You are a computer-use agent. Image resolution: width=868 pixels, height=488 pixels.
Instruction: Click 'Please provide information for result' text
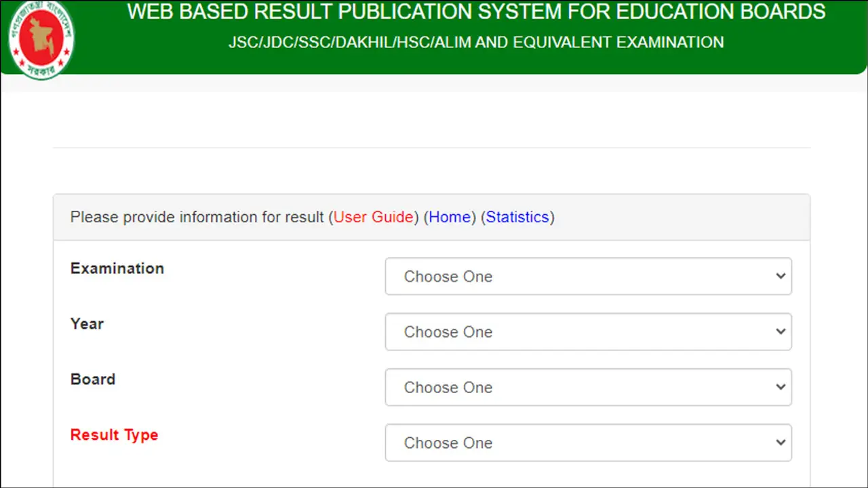click(197, 217)
